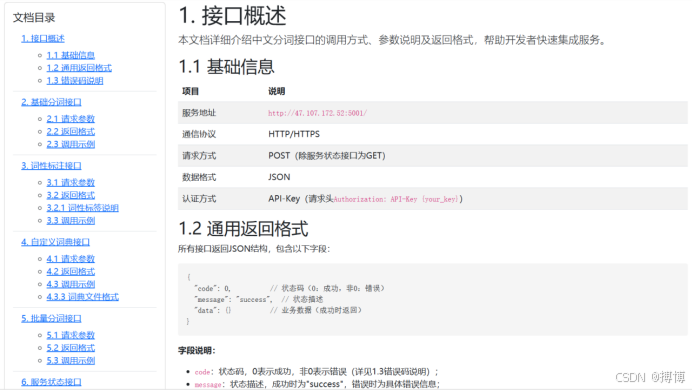The width and height of the screenshot is (693, 391).
Task: Jump to '5.3 调用示例' link
Action: click(x=71, y=361)
